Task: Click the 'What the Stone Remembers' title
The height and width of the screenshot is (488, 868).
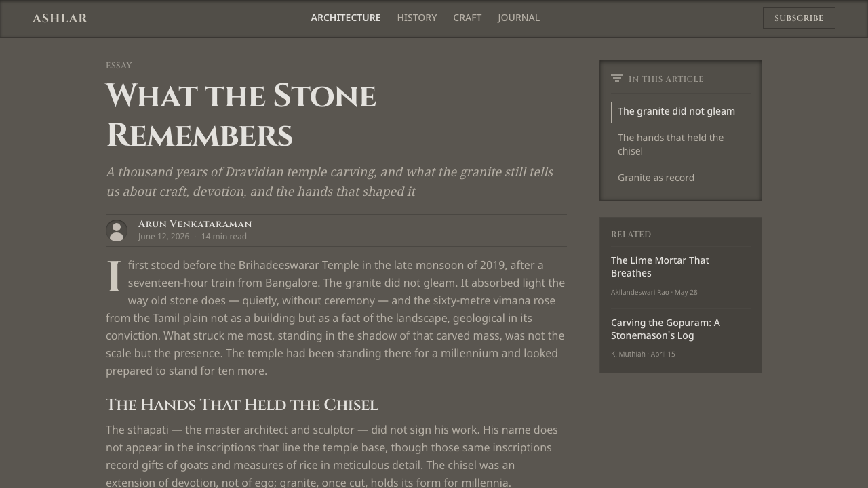Action: click(x=241, y=115)
